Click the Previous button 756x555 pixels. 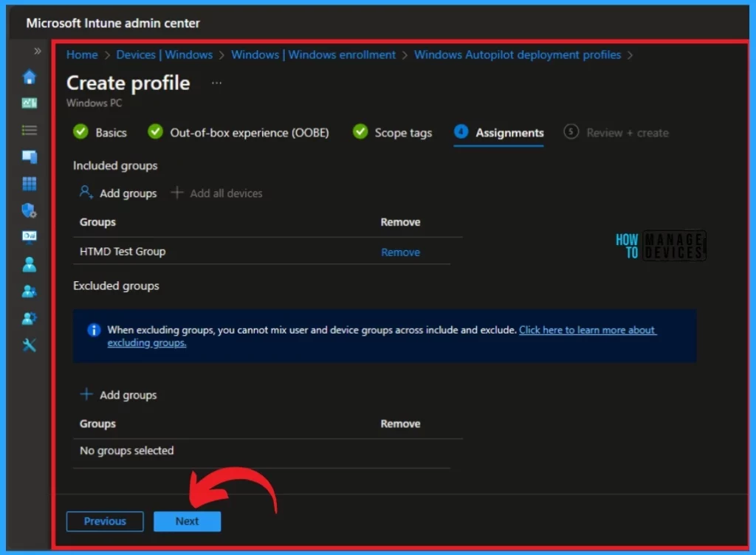point(105,521)
